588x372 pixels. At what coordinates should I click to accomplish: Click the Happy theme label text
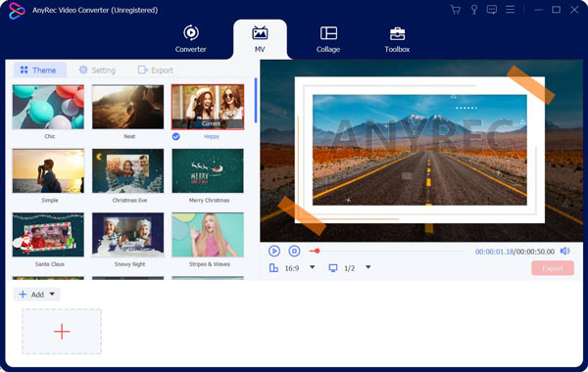pos(212,137)
